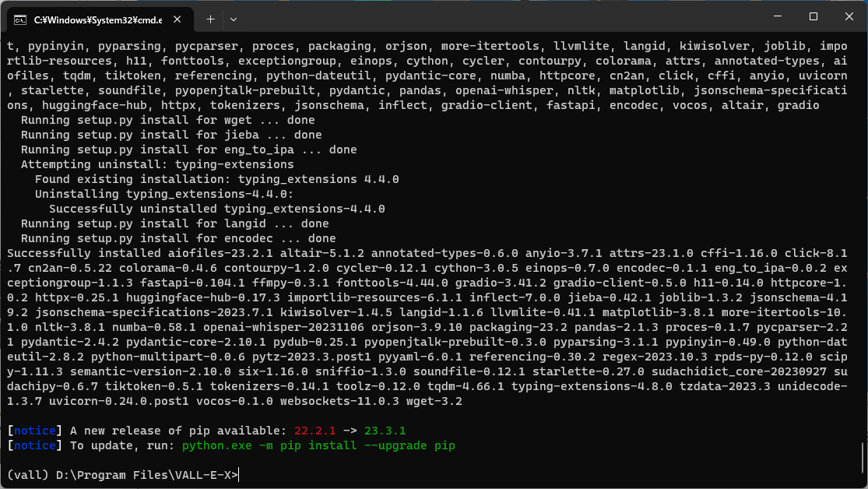Click the blinking cursor at the prompt
The height and width of the screenshot is (489, 868).
[237, 474]
